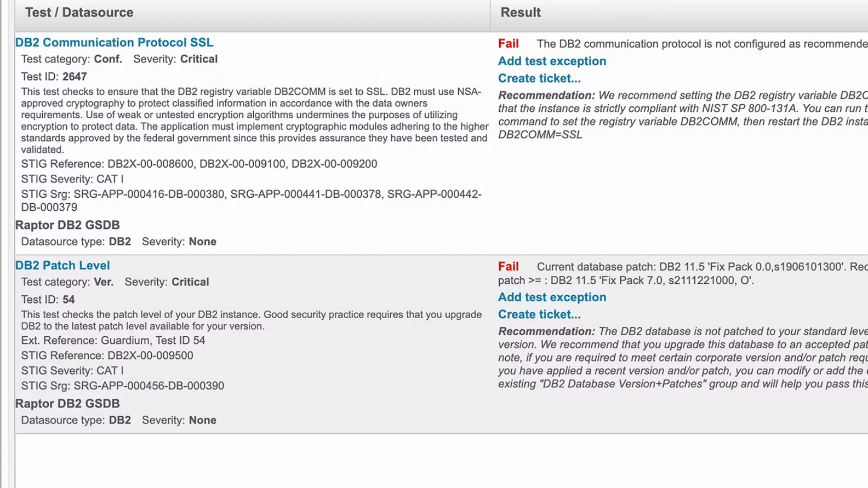The height and width of the screenshot is (488, 868).
Task: Click the Recommendation heading in Patch Level result
Action: click(x=546, y=332)
